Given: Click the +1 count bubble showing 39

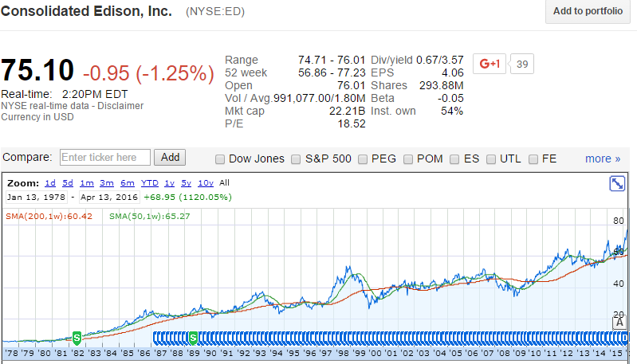Looking at the screenshot, I should (x=521, y=64).
